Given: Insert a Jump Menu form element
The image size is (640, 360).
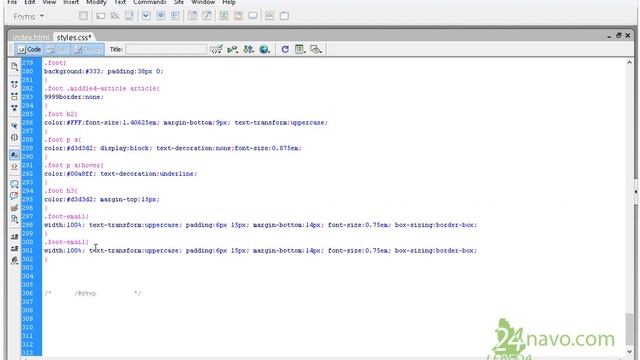Looking at the screenshot, I should point(207,16).
